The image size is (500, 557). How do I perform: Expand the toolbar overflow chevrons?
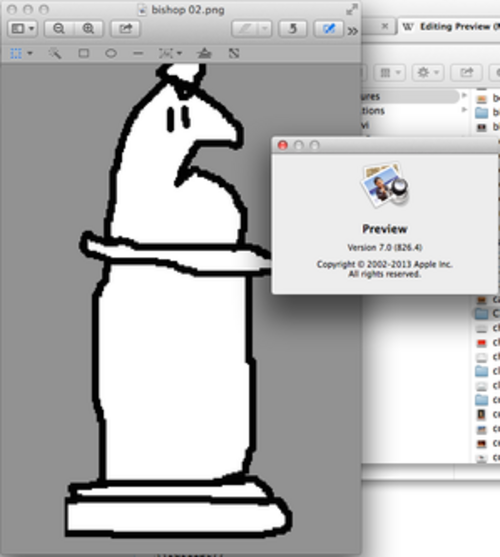(353, 31)
